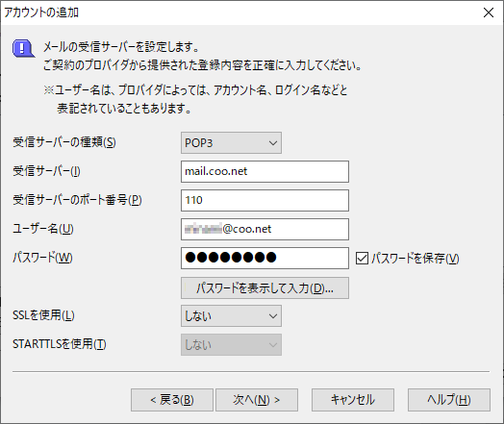The height and width of the screenshot is (424, 504).
Task: Click the 戻る(B) button
Action: coord(172,400)
